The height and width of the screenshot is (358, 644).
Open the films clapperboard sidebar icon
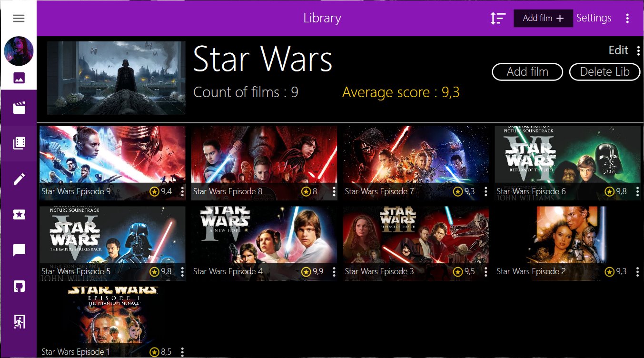pos(19,108)
